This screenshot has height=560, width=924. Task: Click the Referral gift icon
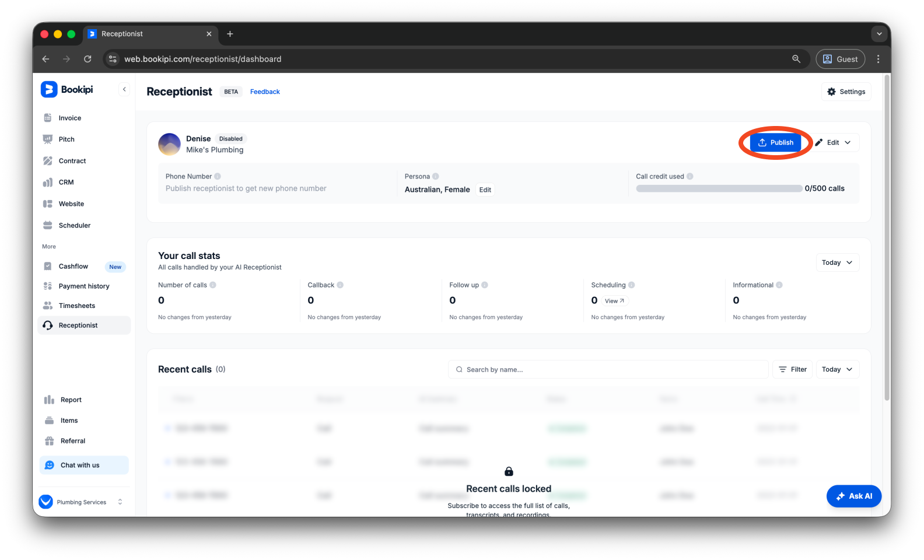pyautogui.click(x=50, y=441)
